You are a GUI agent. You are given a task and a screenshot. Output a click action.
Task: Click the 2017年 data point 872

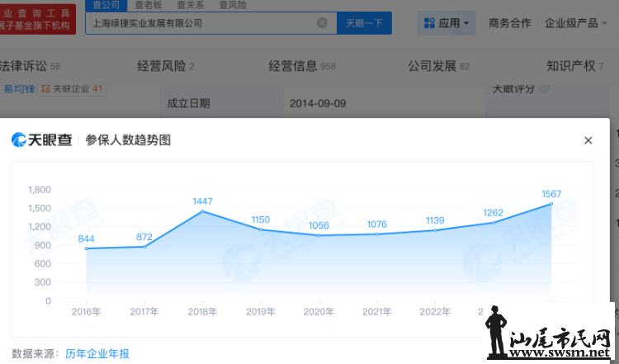point(144,247)
